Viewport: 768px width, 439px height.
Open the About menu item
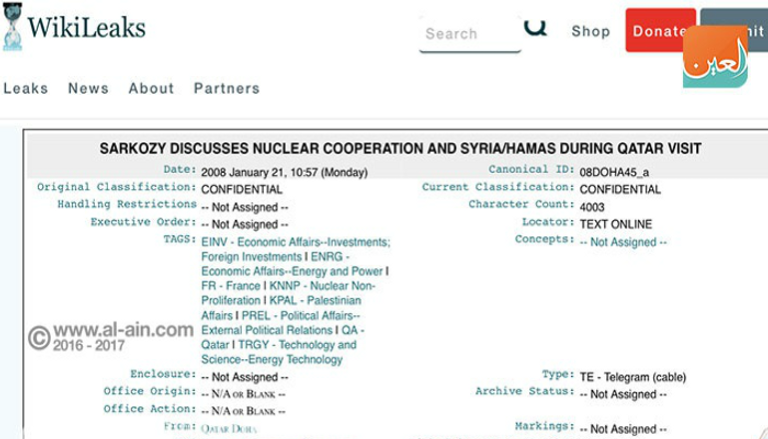tap(151, 88)
